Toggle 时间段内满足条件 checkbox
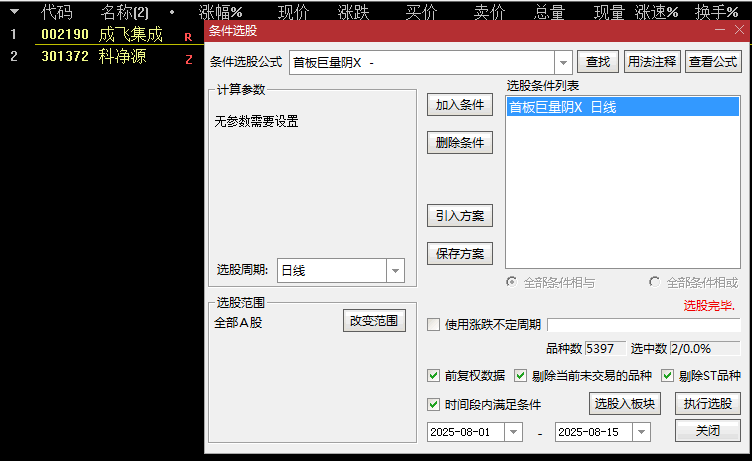The height and width of the screenshot is (461, 752). click(x=434, y=404)
